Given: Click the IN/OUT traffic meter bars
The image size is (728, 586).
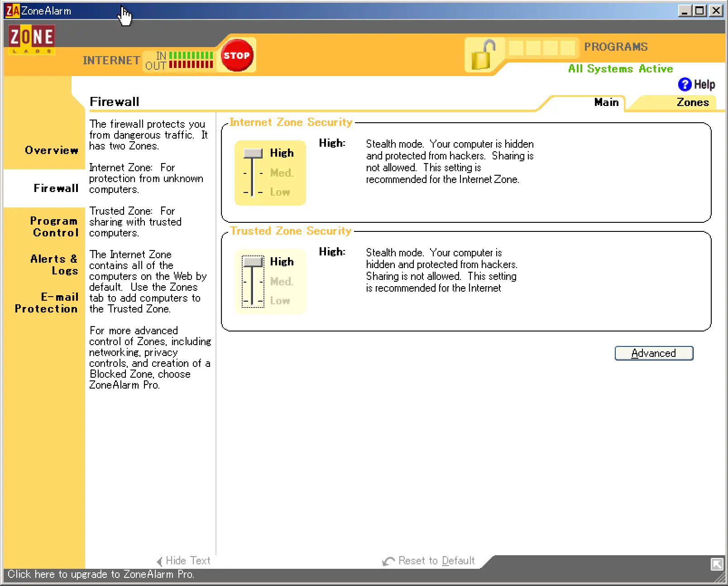Looking at the screenshot, I should coord(190,60).
